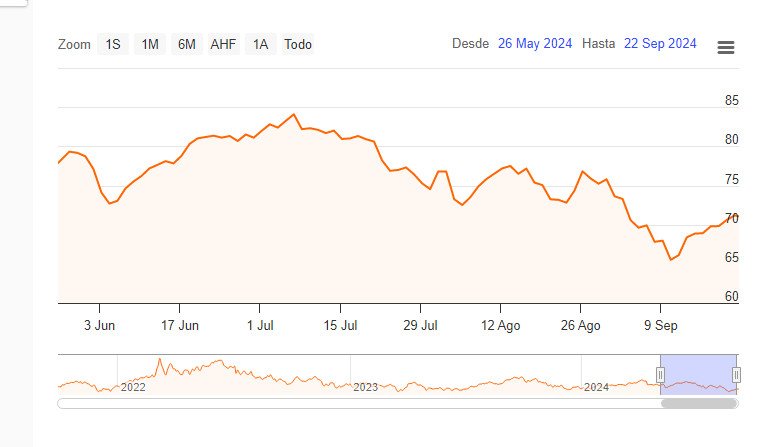Click 2024 in the navigator timeline
This screenshot has width=766, height=447.
[596, 387]
